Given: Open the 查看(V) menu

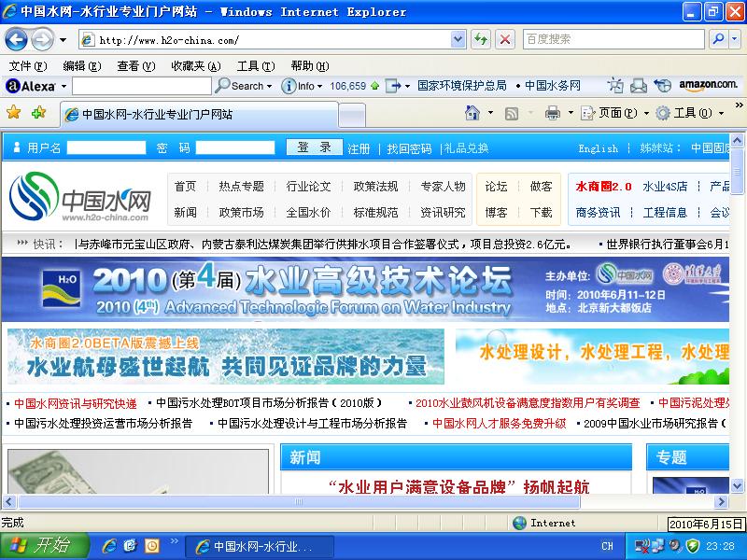Looking at the screenshot, I should click(136, 66).
